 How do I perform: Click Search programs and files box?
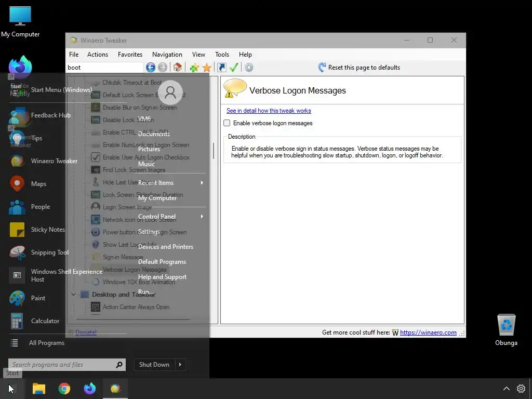67,365
